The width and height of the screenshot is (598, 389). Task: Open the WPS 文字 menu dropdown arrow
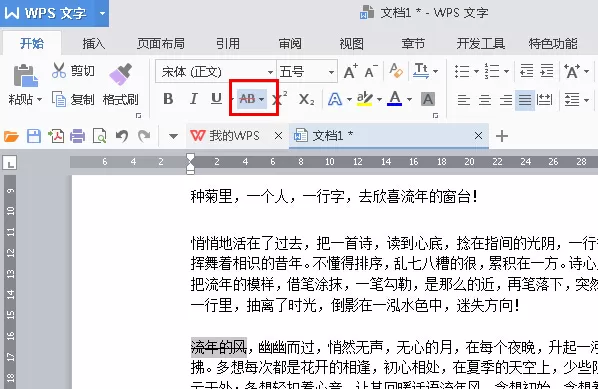click(x=102, y=13)
